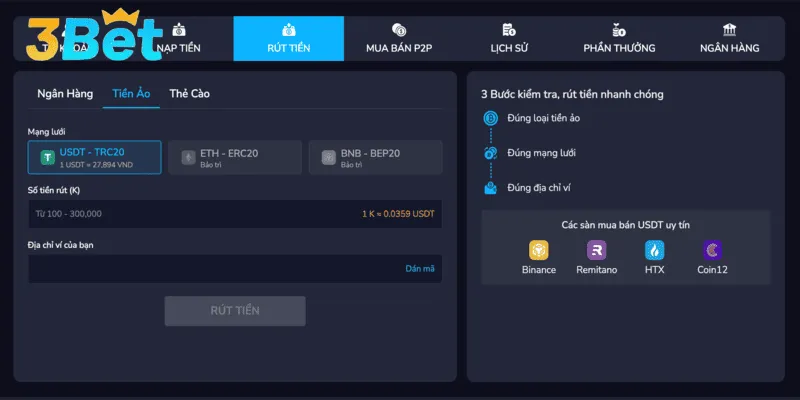Click the 3 Bước kiểm tra heading

(x=572, y=94)
